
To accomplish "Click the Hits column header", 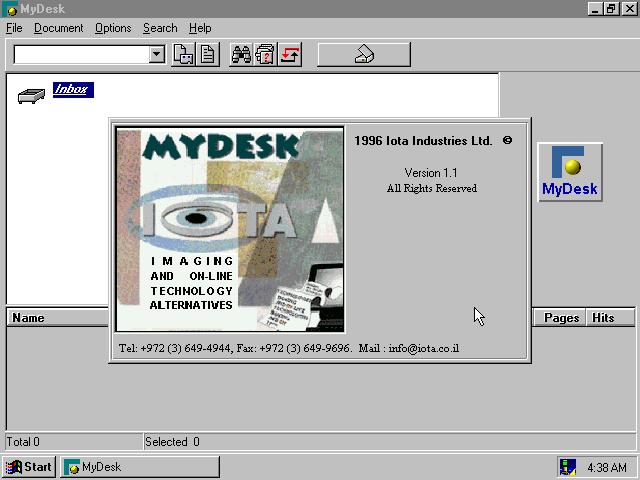I will (610, 318).
